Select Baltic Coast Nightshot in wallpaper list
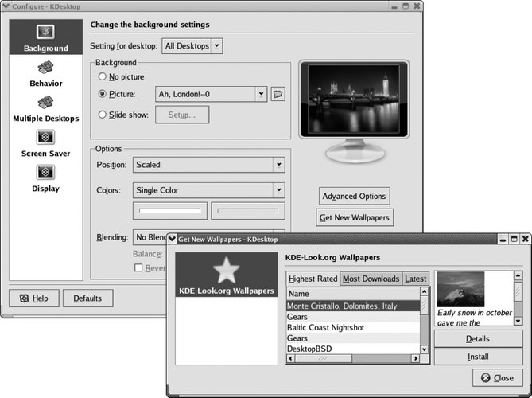Screen dimensions: 532x398 tap(354, 327)
